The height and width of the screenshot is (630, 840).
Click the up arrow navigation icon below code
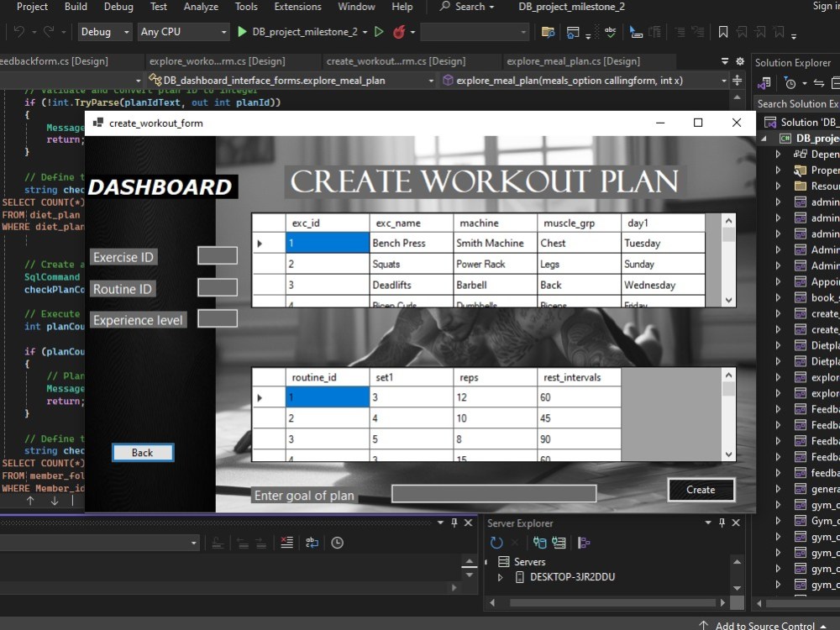(x=30, y=501)
